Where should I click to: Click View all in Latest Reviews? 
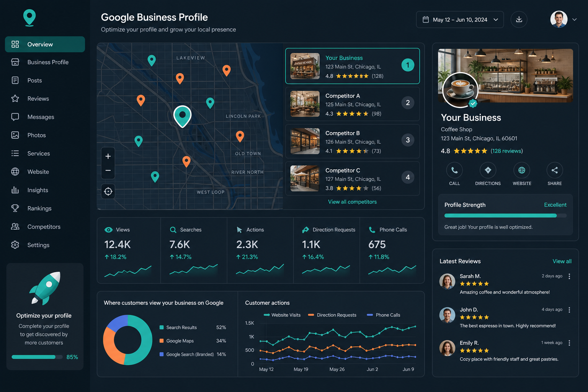562,261
